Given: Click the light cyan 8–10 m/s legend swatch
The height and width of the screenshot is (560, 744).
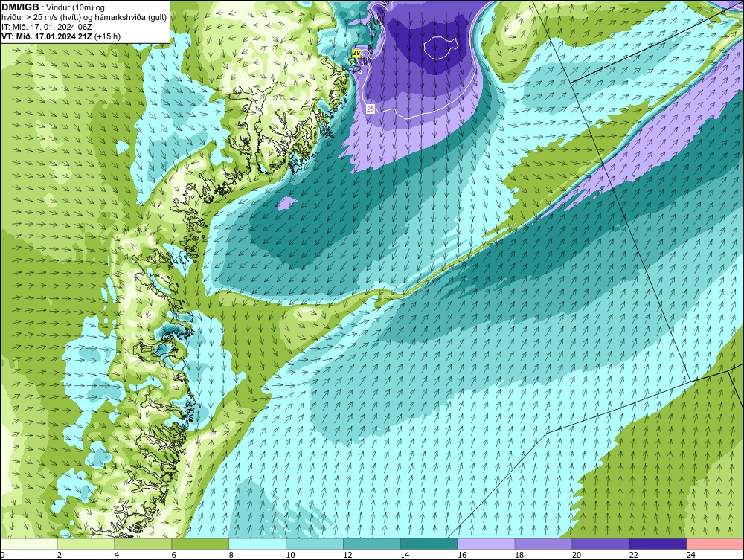Looking at the screenshot, I should click(x=257, y=544).
